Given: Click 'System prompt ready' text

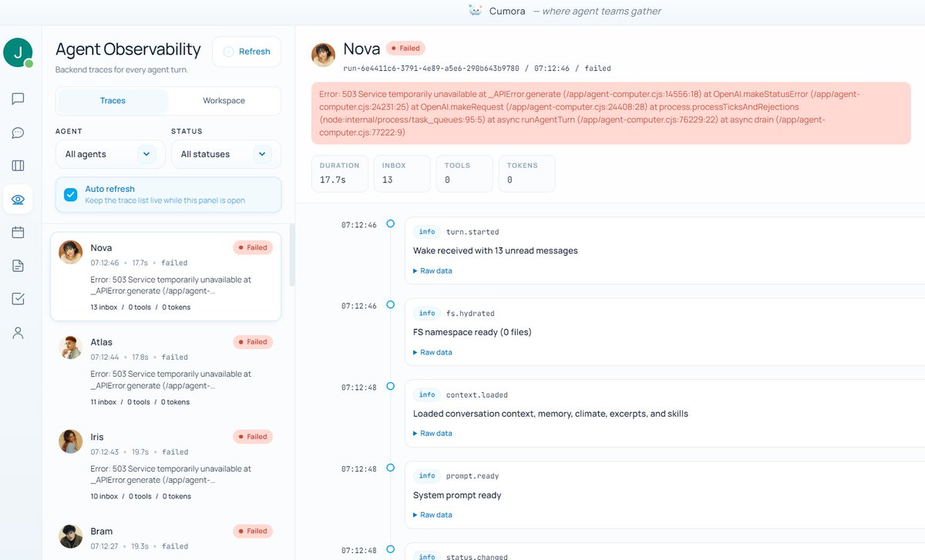Looking at the screenshot, I should point(457,495).
